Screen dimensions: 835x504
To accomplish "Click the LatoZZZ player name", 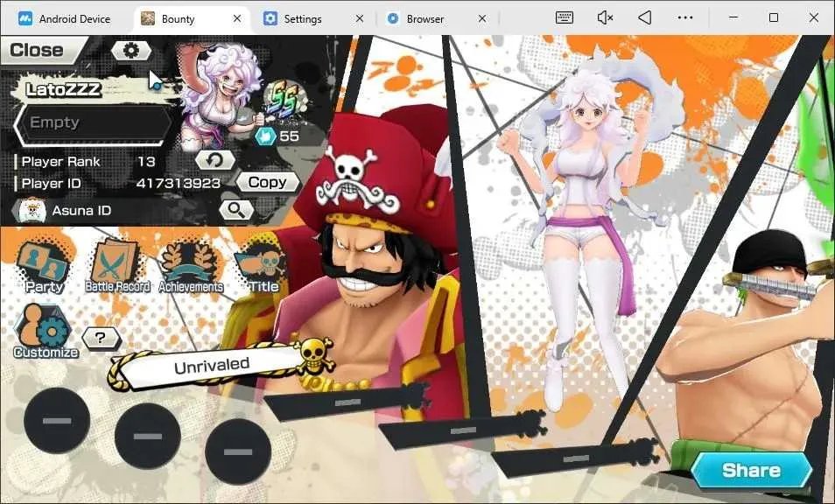I will pos(63,89).
